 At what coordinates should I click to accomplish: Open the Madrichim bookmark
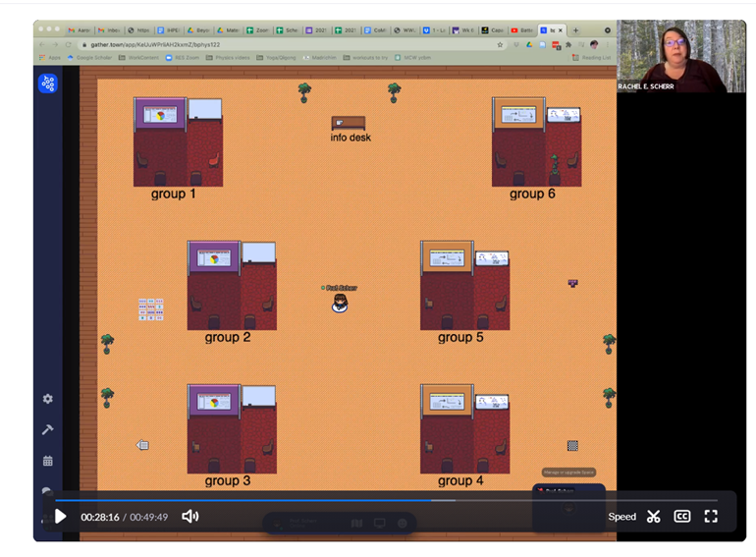point(319,57)
